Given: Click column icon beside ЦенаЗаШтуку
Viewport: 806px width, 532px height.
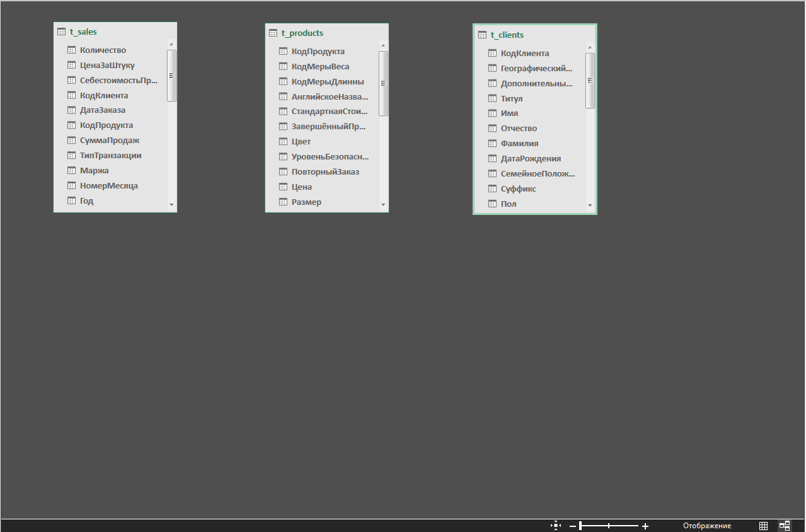Looking at the screenshot, I should click(71, 65).
